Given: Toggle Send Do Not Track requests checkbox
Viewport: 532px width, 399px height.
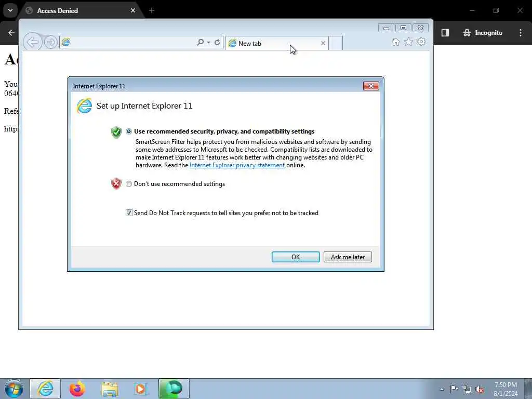Looking at the screenshot, I should (129, 212).
